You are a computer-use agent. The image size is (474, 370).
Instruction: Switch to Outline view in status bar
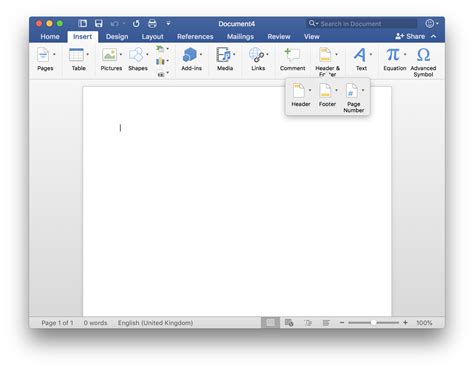308,323
